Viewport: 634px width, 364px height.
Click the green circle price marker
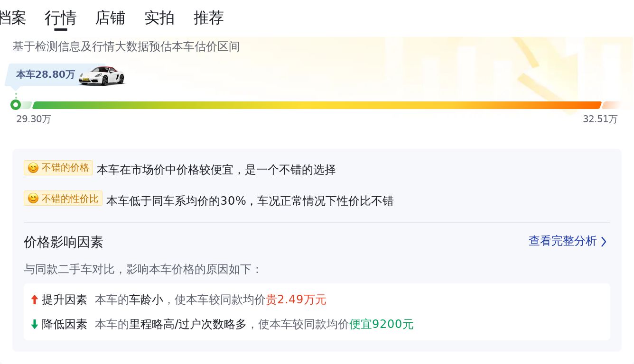[x=16, y=105]
